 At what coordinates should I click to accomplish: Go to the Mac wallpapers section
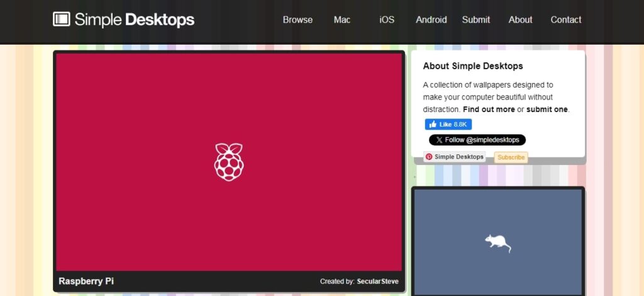coord(342,20)
